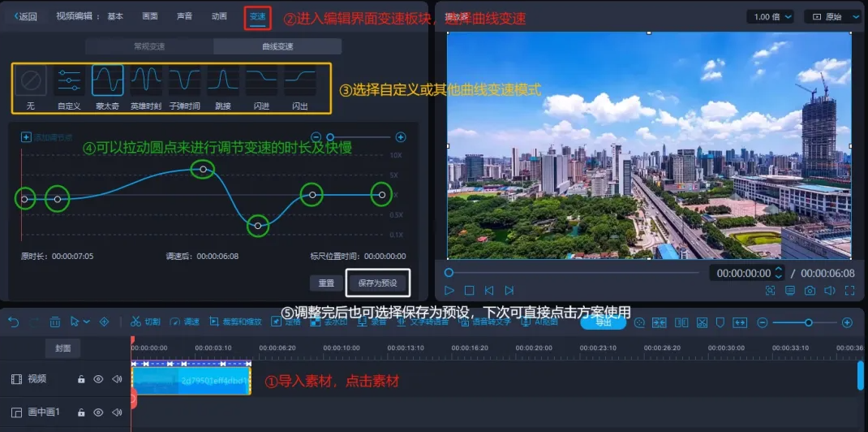This screenshot has height=432, width=868.
Task: Play the preview video
Action: 449,290
